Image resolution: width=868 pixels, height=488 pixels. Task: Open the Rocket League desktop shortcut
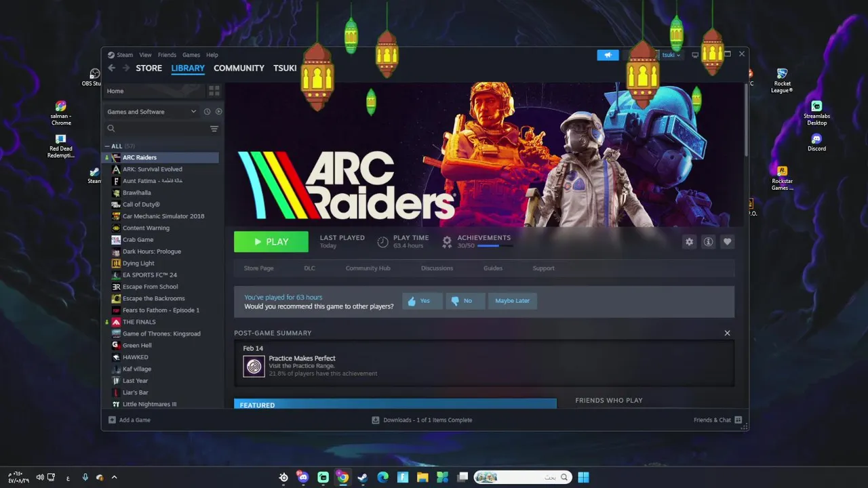point(782,81)
